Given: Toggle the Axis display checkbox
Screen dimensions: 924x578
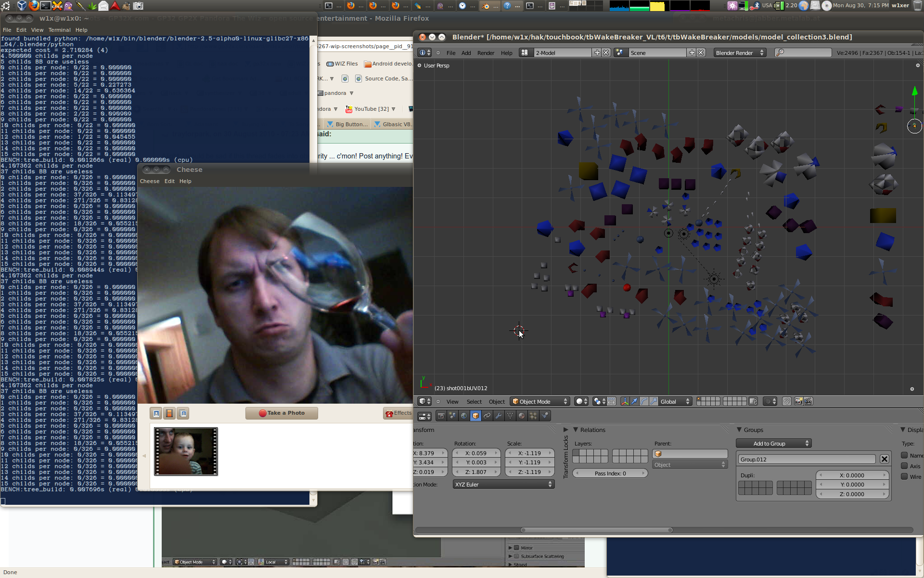Looking at the screenshot, I should [x=904, y=466].
